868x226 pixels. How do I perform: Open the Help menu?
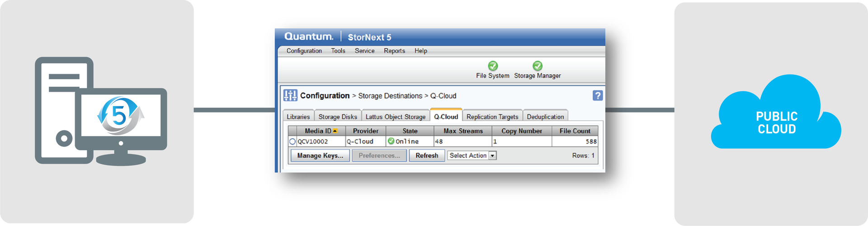(x=421, y=51)
